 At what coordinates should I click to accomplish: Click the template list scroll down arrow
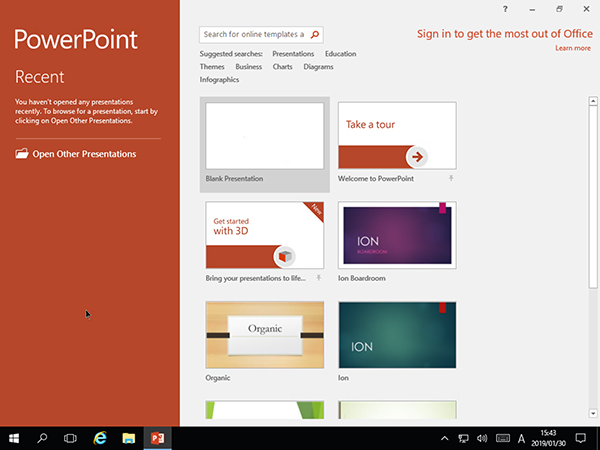tap(593, 413)
